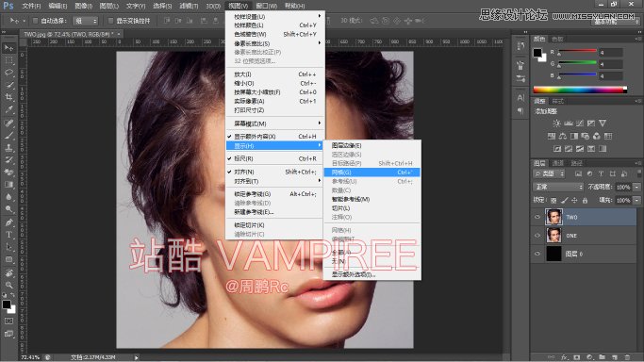
Task: Toggle lock transparent pixels icon
Action: [x=553, y=200]
